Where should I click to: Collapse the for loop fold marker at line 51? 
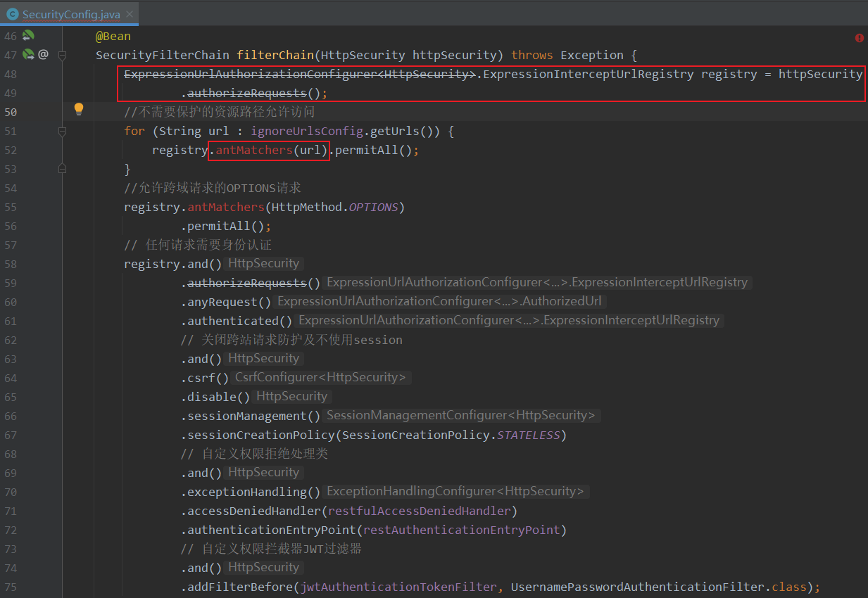(62, 131)
